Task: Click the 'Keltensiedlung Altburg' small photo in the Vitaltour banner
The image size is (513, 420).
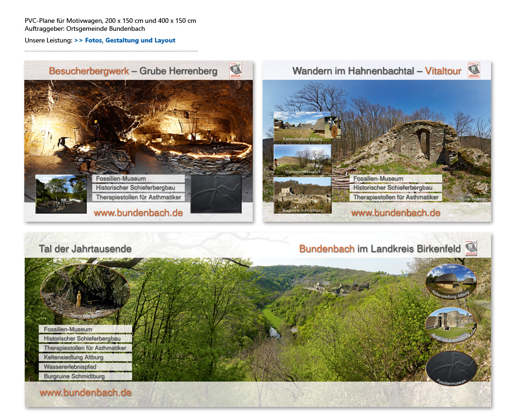Action: 303,127
